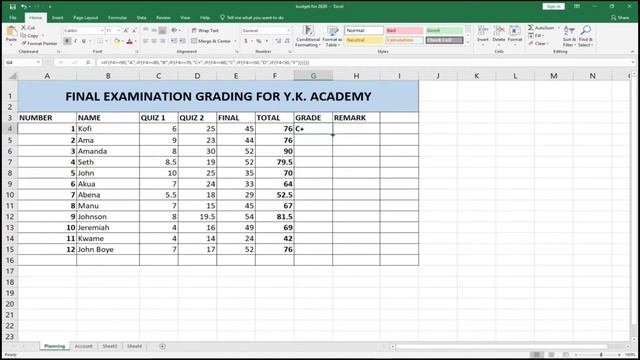Activate the Format Painter
Viewport: 640px width, 360px height.
(x=39, y=43)
